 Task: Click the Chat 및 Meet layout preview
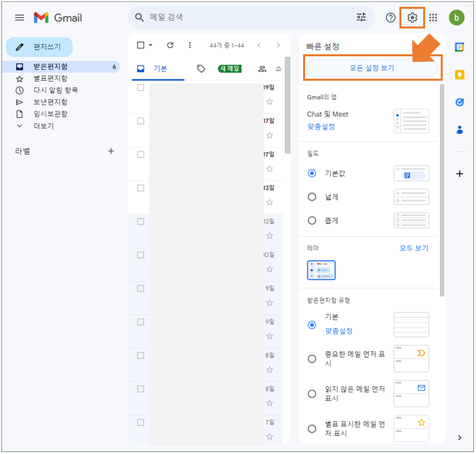[411, 121]
